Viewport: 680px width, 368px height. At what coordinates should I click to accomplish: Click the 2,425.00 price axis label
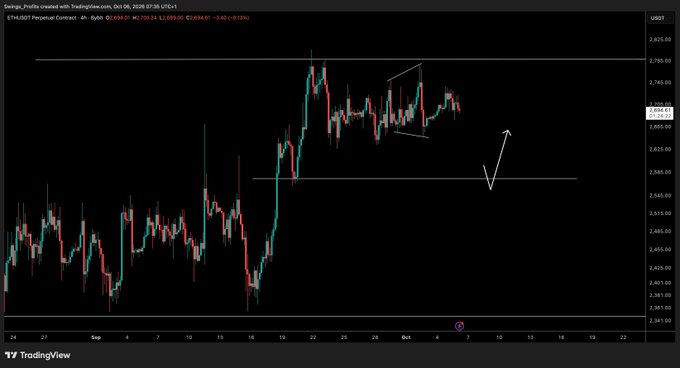pyautogui.click(x=660, y=268)
